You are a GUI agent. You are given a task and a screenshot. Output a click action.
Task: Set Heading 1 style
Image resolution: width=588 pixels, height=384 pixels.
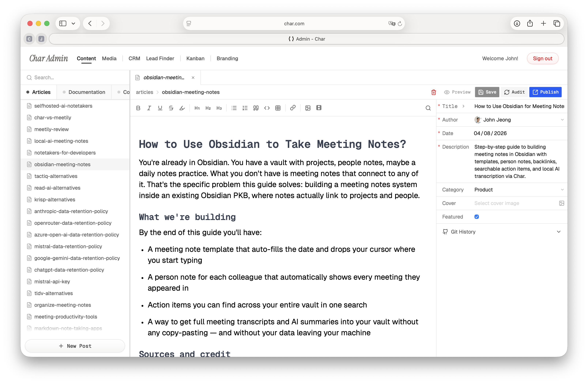click(197, 108)
